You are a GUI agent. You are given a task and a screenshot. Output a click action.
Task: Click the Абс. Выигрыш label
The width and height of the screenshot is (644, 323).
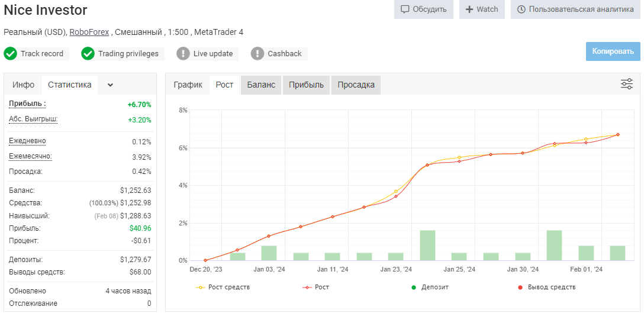click(x=33, y=119)
